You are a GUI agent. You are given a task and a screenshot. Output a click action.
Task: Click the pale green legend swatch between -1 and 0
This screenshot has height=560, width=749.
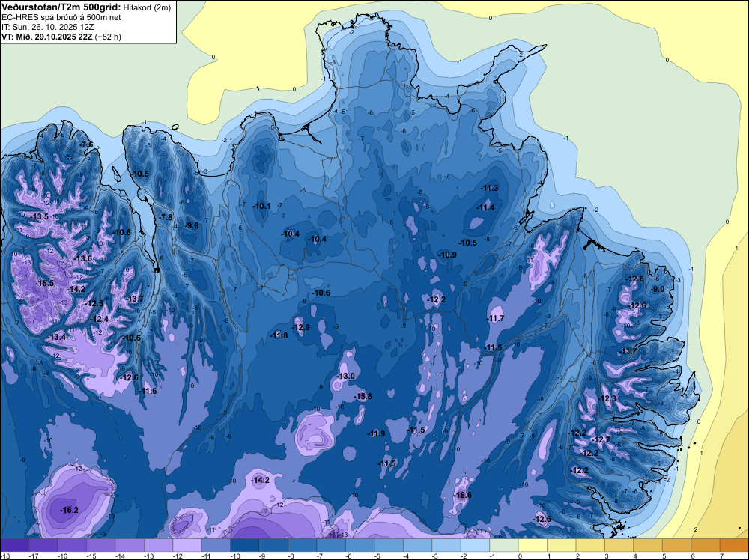click(x=504, y=545)
